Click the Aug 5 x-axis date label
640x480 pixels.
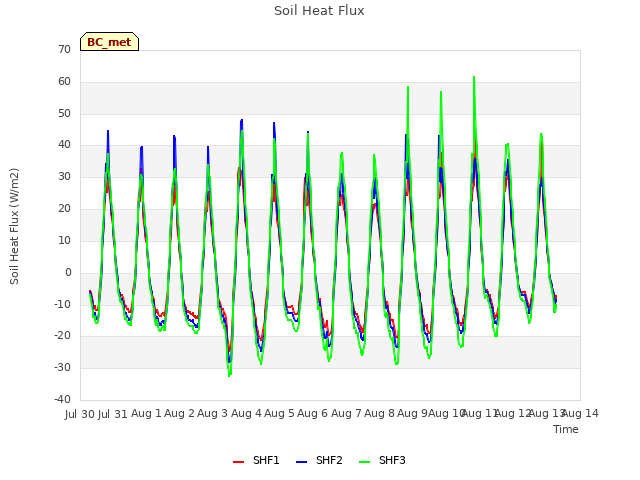pyautogui.click(x=279, y=413)
